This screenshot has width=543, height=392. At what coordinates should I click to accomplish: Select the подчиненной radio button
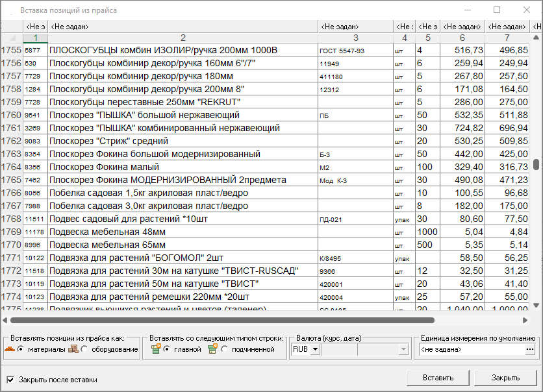(x=225, y=350)
